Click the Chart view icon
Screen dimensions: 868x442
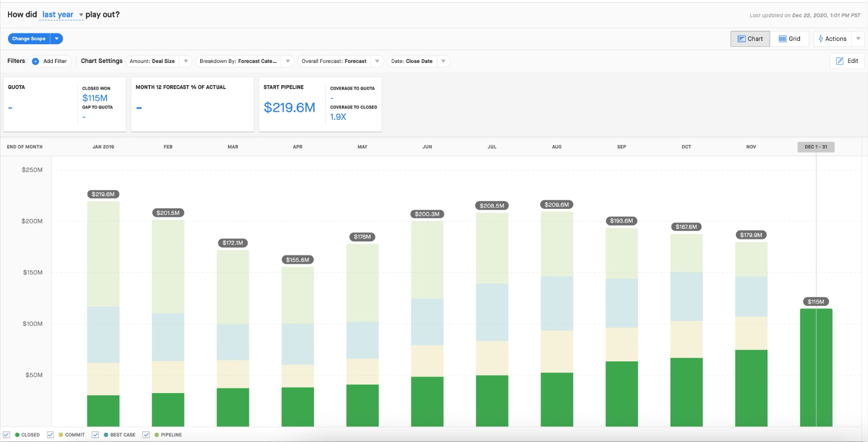pyautogui.click(x=741, y=39)
